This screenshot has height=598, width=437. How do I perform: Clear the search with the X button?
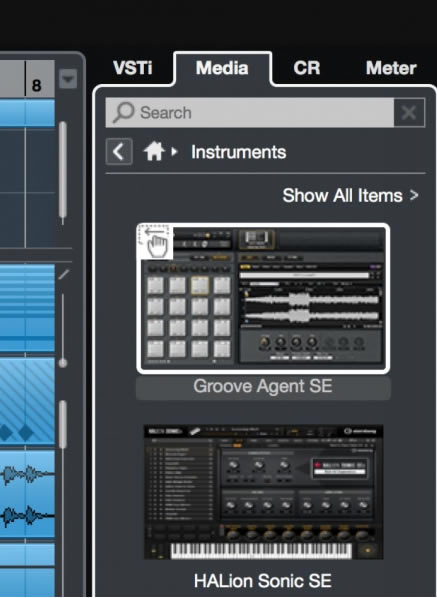pos(409,113)
